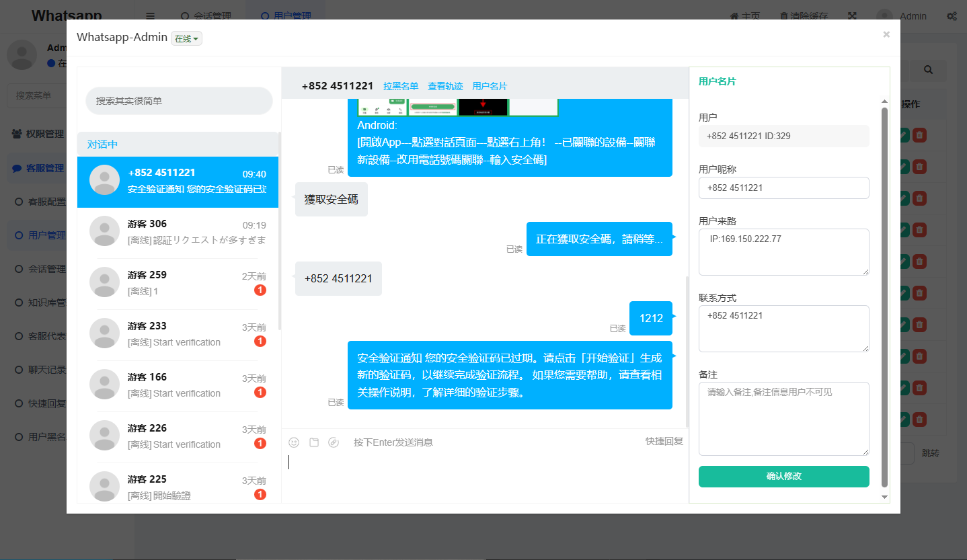Select conversation 游客 225
The width and height of the screenshot is (967, 560).
coord(178,483)
